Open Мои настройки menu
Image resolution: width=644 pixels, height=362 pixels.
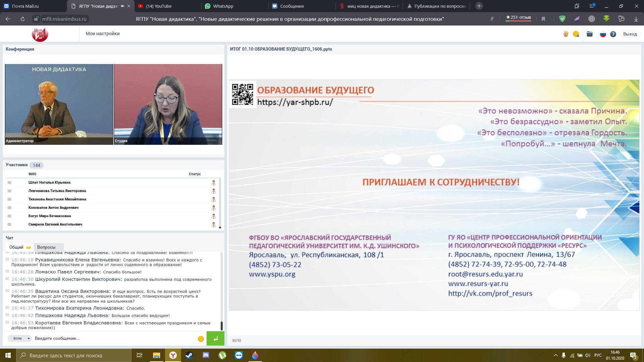point(102,34)
